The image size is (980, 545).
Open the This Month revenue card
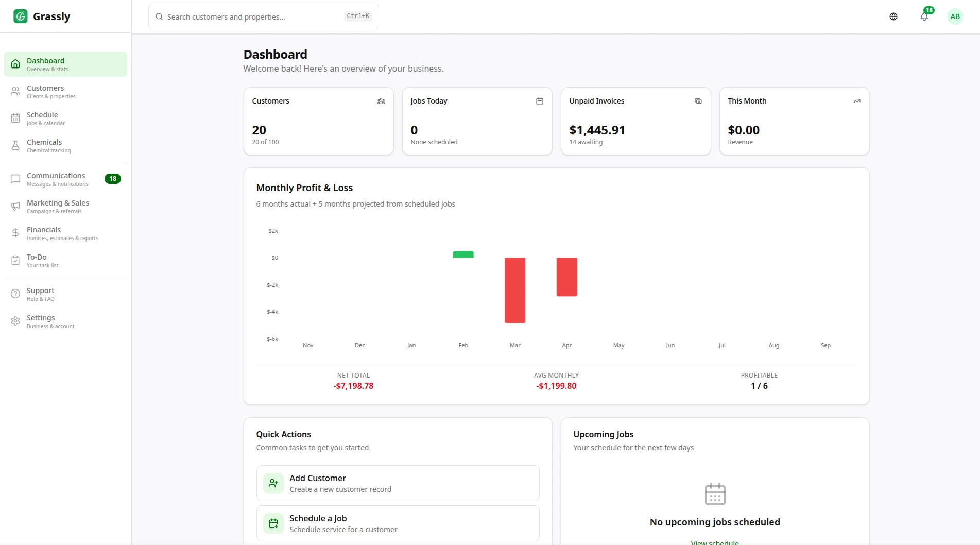[795, 121]
